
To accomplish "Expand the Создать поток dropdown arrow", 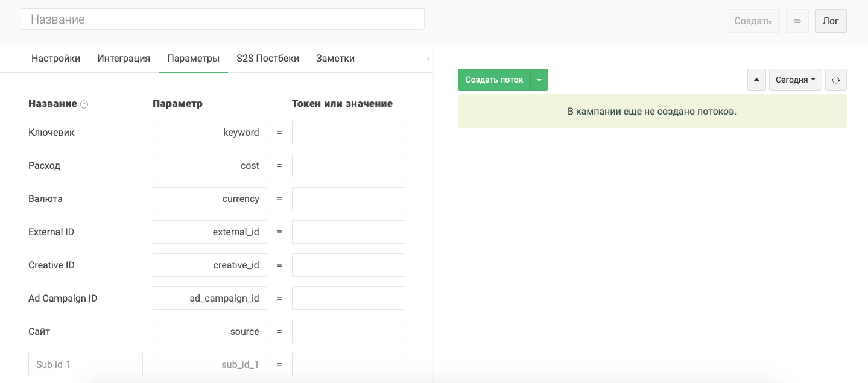I will pyautogui.click(x=539, y=80).
